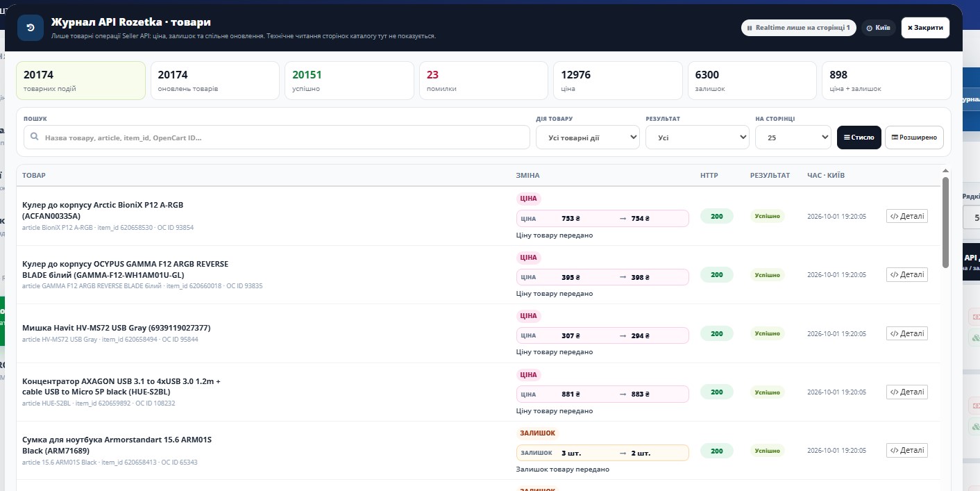Open the Результат filter dropdown
This screenshot has height=491, width=980.
click(698, 138)
